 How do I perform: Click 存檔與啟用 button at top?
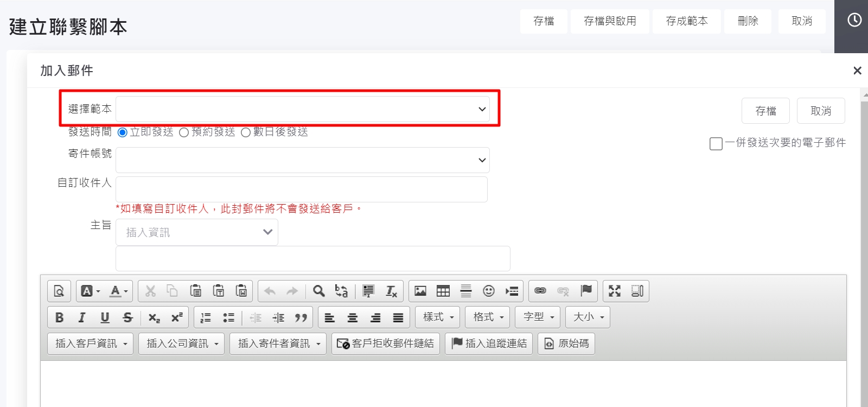(610, 21)
